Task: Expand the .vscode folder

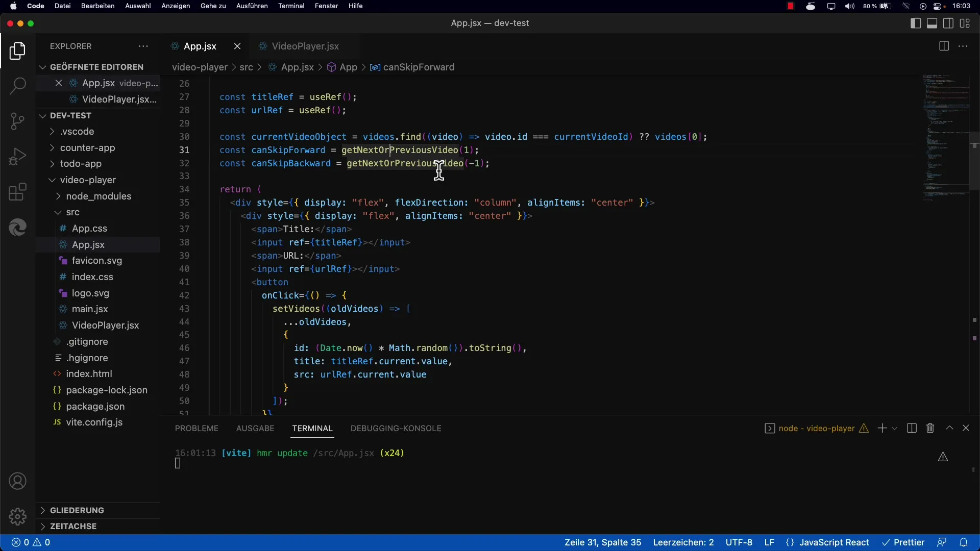Action: [x=77, y=131]
